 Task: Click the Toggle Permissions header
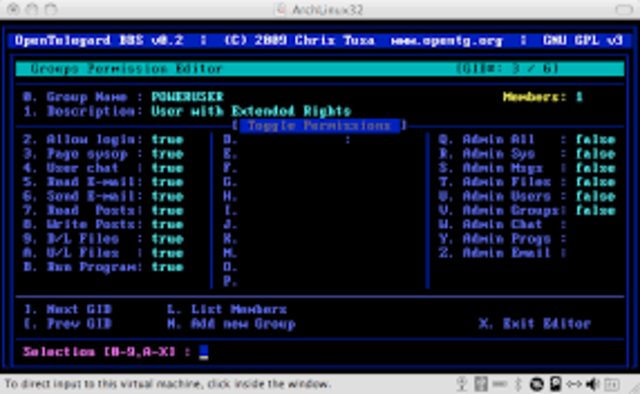point(319,125)
